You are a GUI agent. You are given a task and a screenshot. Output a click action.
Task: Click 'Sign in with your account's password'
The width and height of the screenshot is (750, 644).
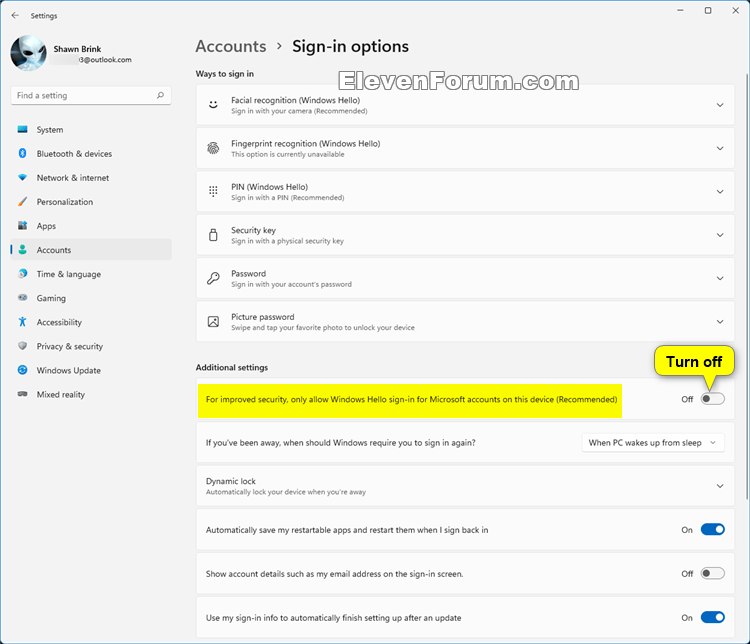[291, 284]
